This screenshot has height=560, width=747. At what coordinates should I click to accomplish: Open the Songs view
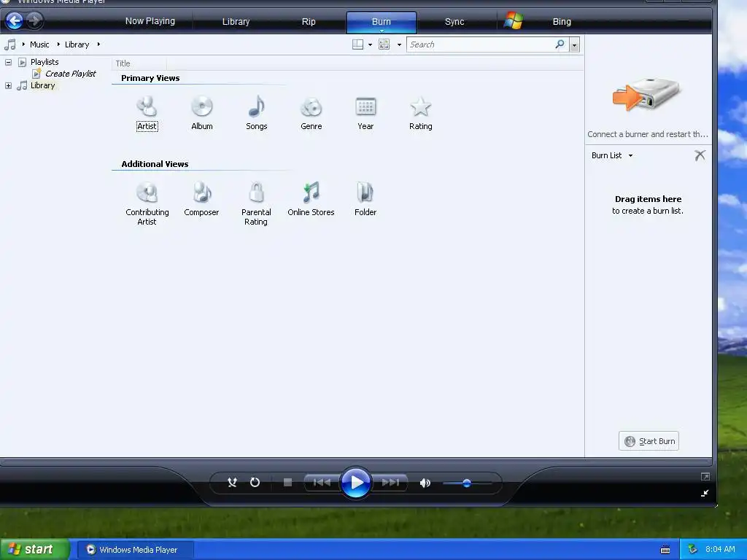256,113
